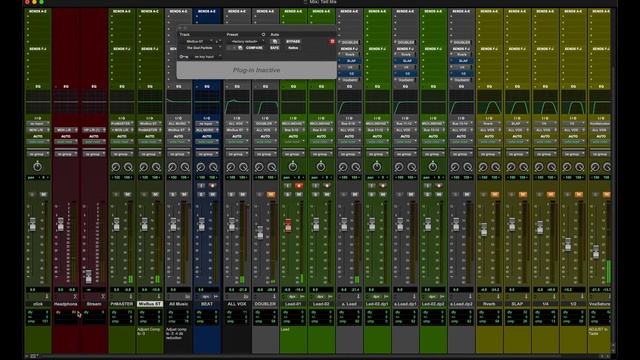Screen dimensions: 640x360
Task: Click the pan knob on Lead-01 track
Action: (x=293, y=167)
